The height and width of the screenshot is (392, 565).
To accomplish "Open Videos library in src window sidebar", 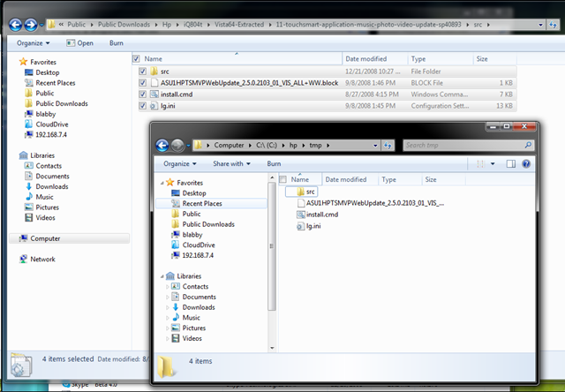I will tap(45, 218).
